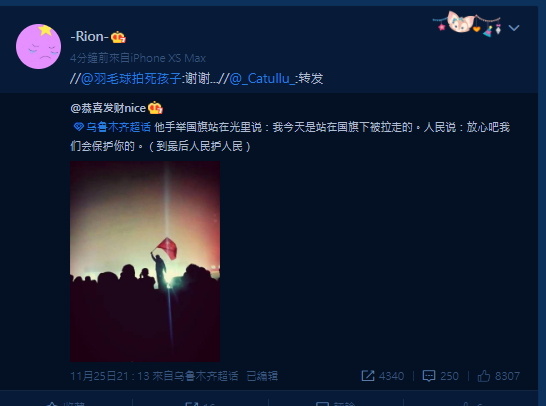Click the diamond super-topic icon before 乌鲁木齐超话
The height and width of the screenshot is (406, 546).
[79, 127]
